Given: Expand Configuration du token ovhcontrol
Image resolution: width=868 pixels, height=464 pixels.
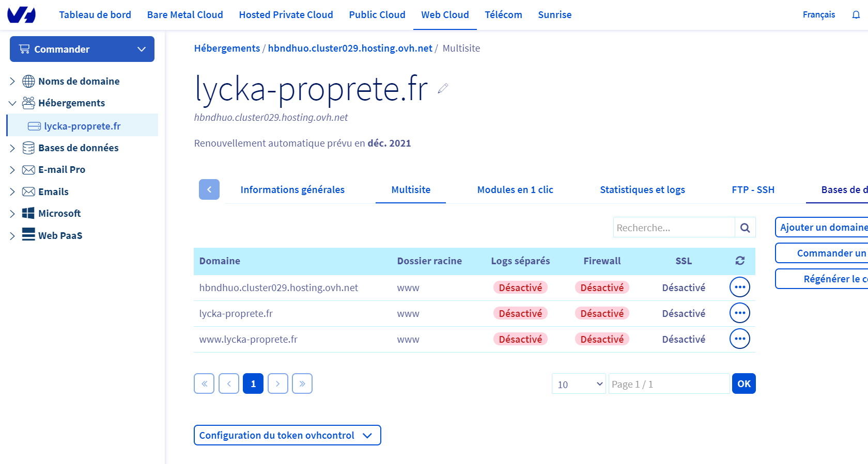Looking at the screenshot, I should tap(287, 436).
